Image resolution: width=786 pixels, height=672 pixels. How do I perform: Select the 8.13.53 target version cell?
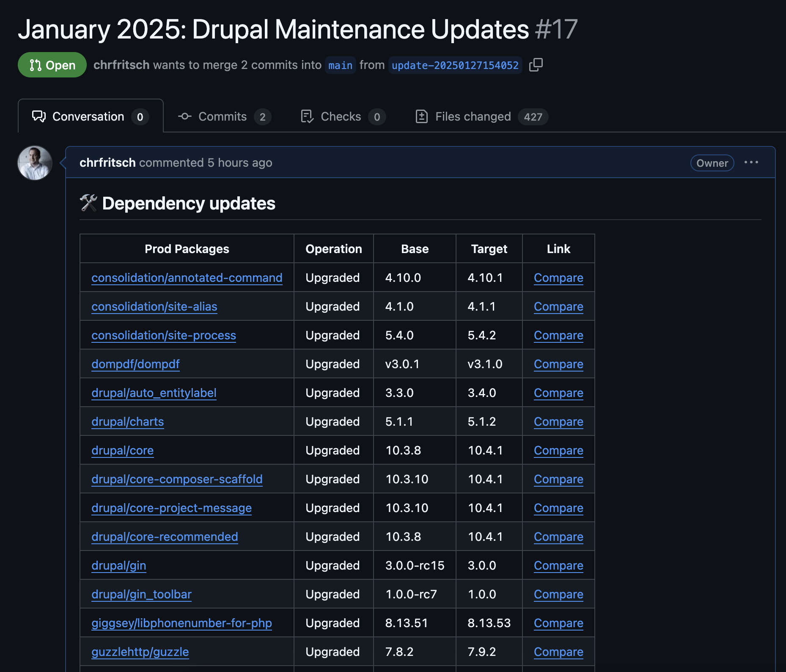tap(489, 623)
